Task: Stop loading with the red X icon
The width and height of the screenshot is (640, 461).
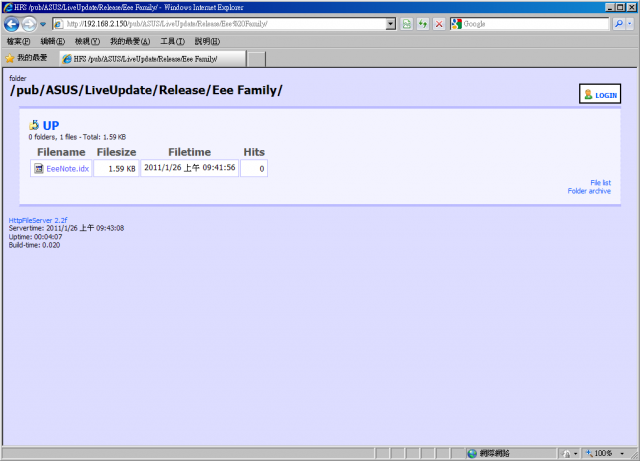Action: click(439, 24)
